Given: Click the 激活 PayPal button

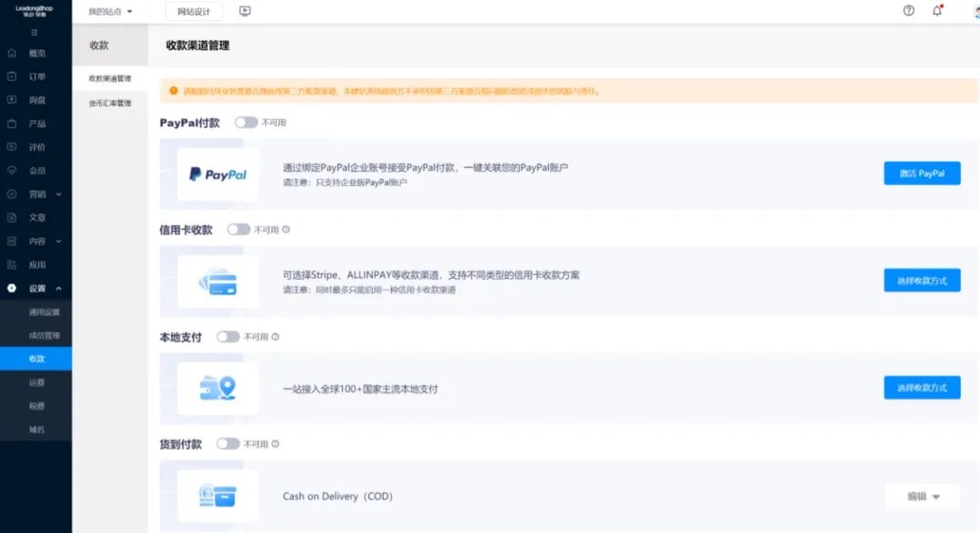Looking at the screenshot, I should (921, 173).
